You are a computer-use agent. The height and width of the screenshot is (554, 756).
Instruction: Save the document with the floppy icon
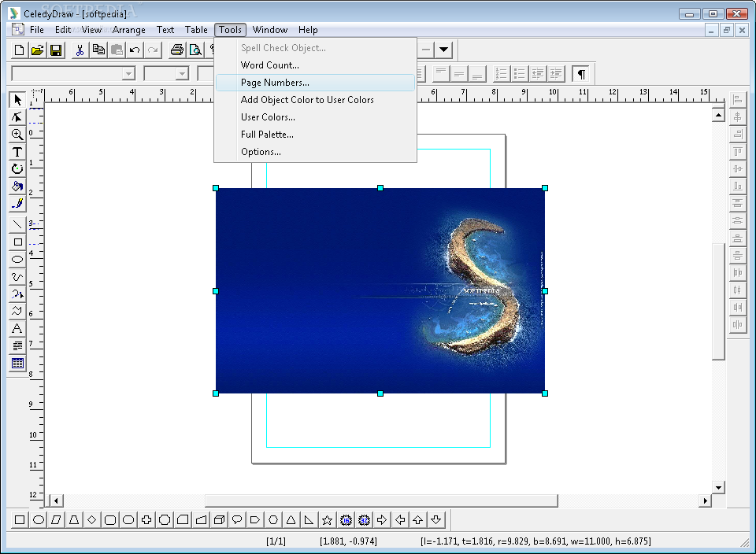tap(56, 50)
